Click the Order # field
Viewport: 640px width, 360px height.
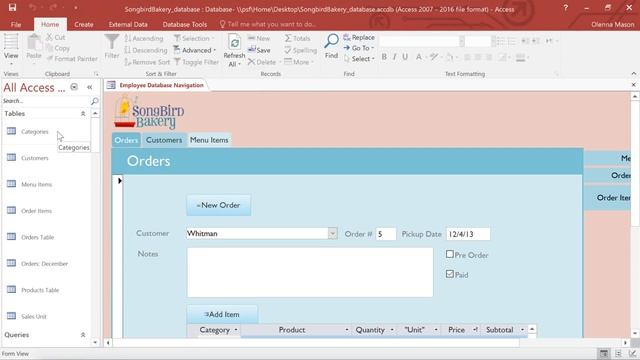pyautogui.click(x=386, y=234)
